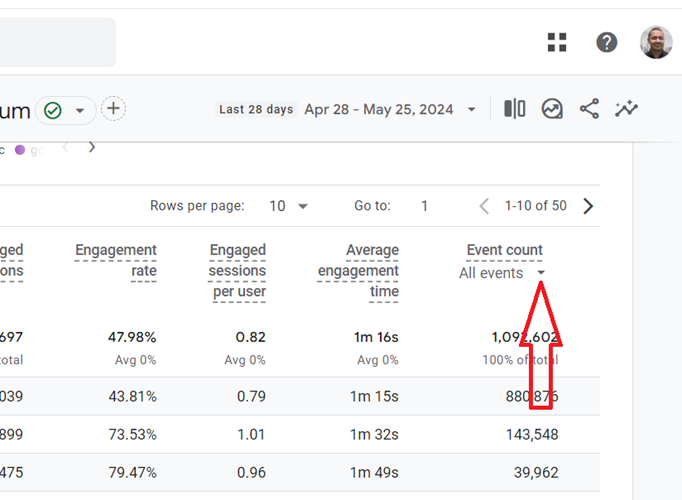
Task: Share this report icon
Action: pos(589,109)
